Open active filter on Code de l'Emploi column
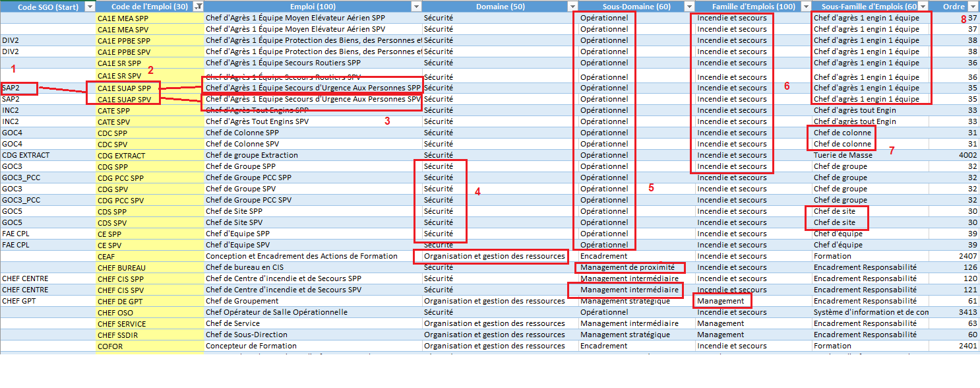The height and width of the screenshot is (388, 980). 199,7
